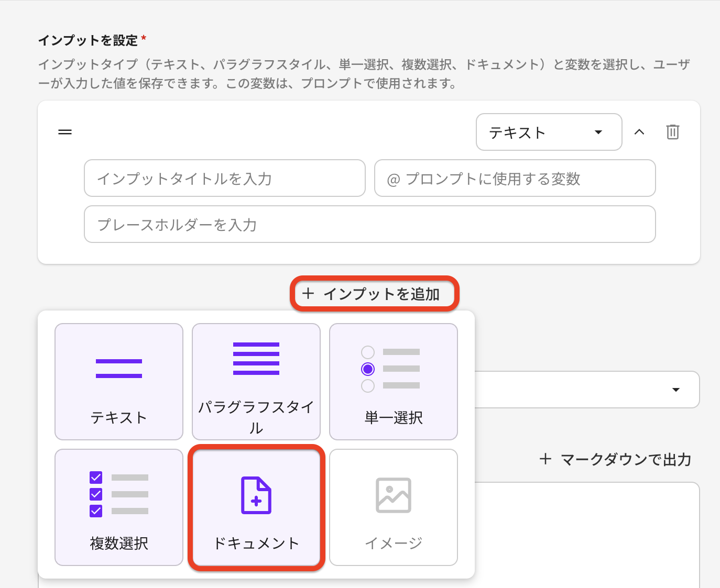The width and height of the screenshot is (720, 588).
Task: Focus the プレースホルダーを入力 field
Action: pyautogui.click(x=369, y=225)
